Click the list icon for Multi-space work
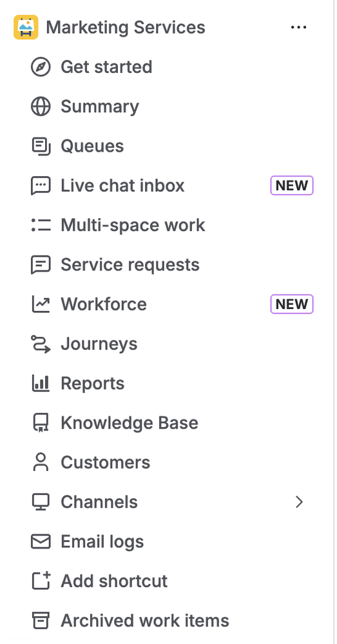The height and width of the screenshot is (644, 337). pyautogui.click(x=41, y=225)
